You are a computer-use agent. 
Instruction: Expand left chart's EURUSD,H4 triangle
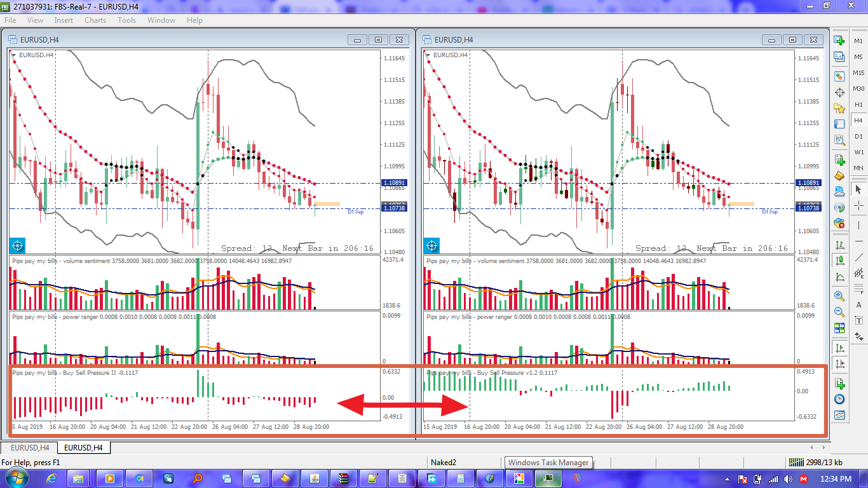(x=14, y=55)
